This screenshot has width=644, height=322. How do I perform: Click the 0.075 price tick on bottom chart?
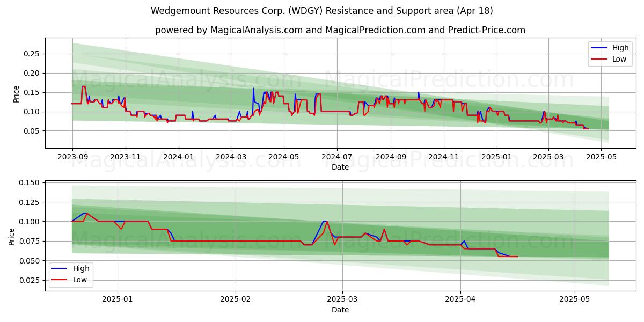[x=30, y=241]
